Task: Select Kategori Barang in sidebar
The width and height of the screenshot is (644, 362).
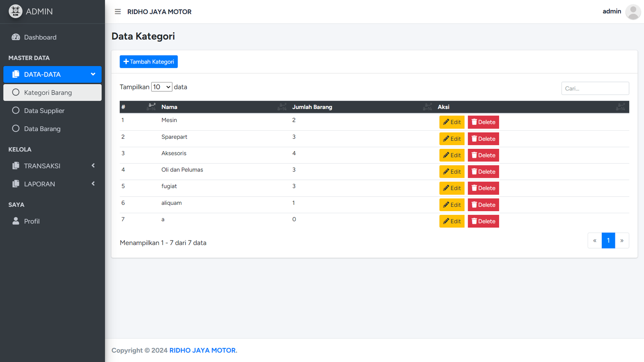Action: 47,93
